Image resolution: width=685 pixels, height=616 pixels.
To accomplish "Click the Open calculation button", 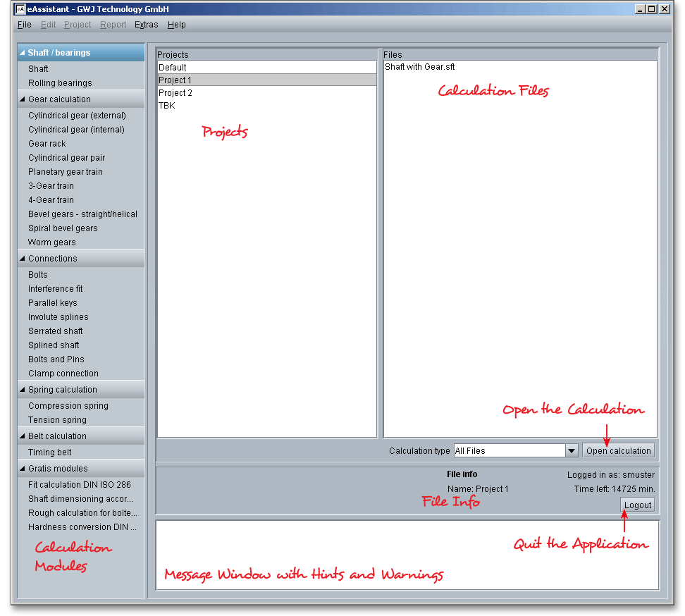I will pyautogui.click(x=618, y=451).
